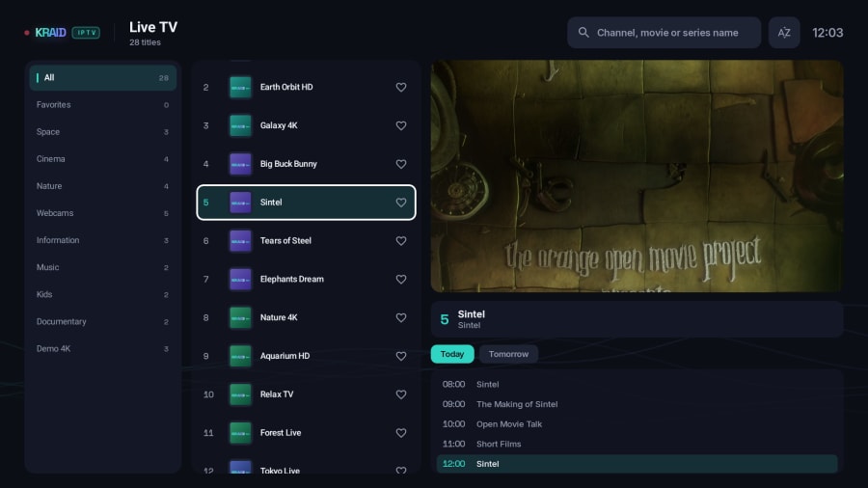Viewport: 868px width, 488px height.
Task: Select the Nature 4K channel name
Action: pyautogui.click(x=279, y=317)
